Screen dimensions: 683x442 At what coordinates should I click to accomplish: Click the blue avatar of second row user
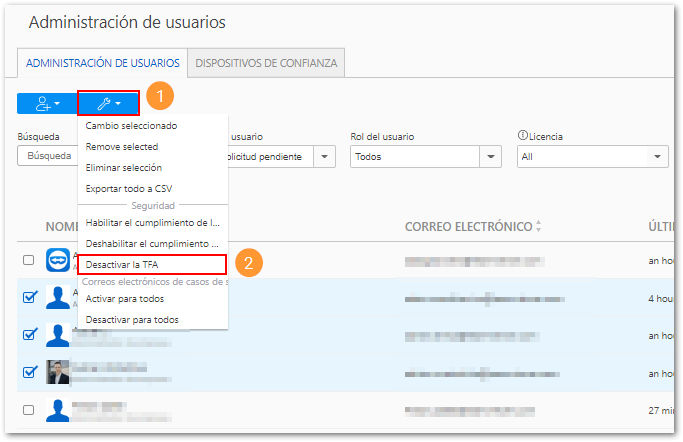click(x=58, y=297)
